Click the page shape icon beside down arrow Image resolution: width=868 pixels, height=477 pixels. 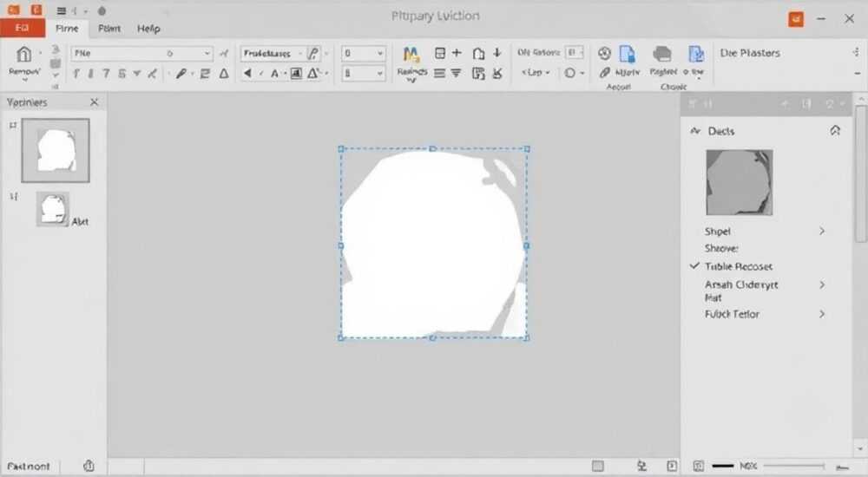(x=478, y=54)
